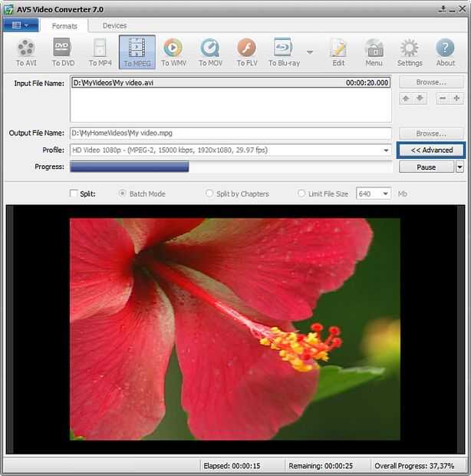Select the To AVI format icon
Viewport: 471px width, 476px height.
[26, 52]
